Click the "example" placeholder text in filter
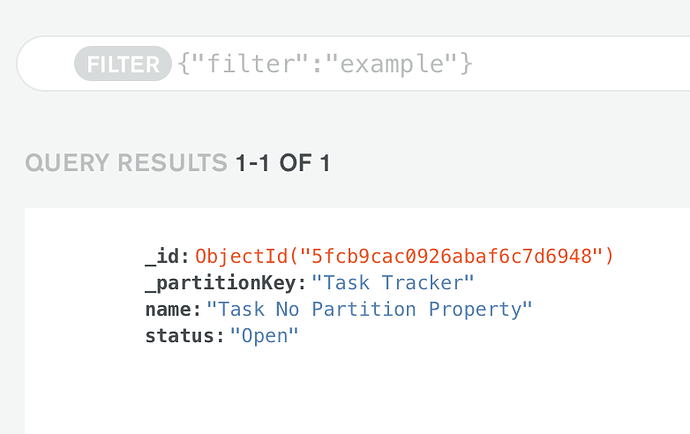Screen dimensions: 690x434 pos(399,65)
